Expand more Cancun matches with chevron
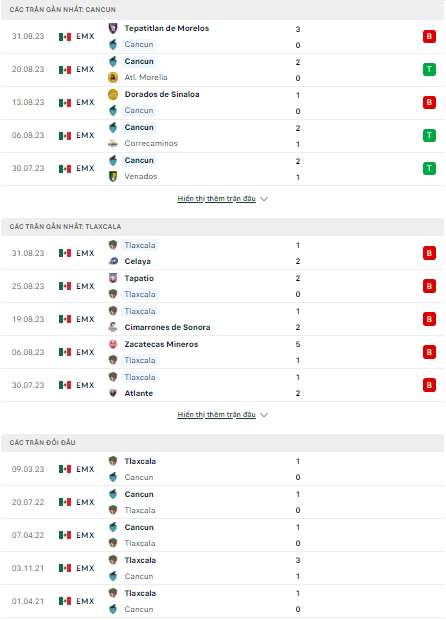The image size is (446, 620). 264,199
